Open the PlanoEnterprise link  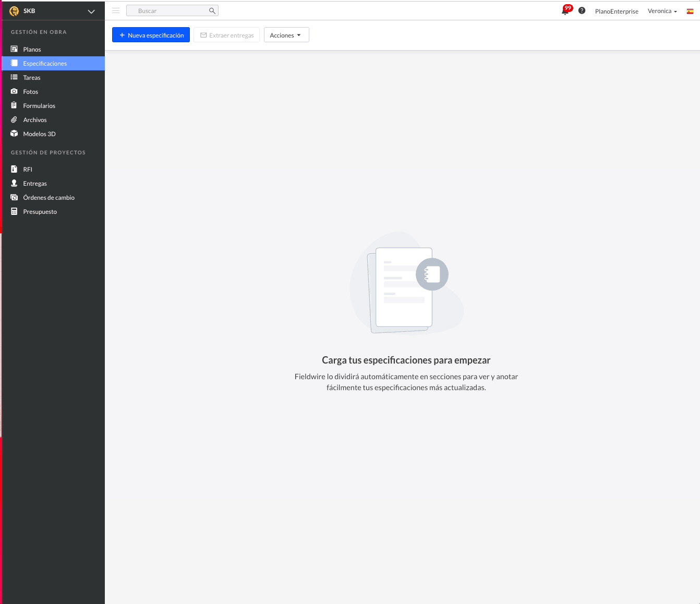[616, 11]
